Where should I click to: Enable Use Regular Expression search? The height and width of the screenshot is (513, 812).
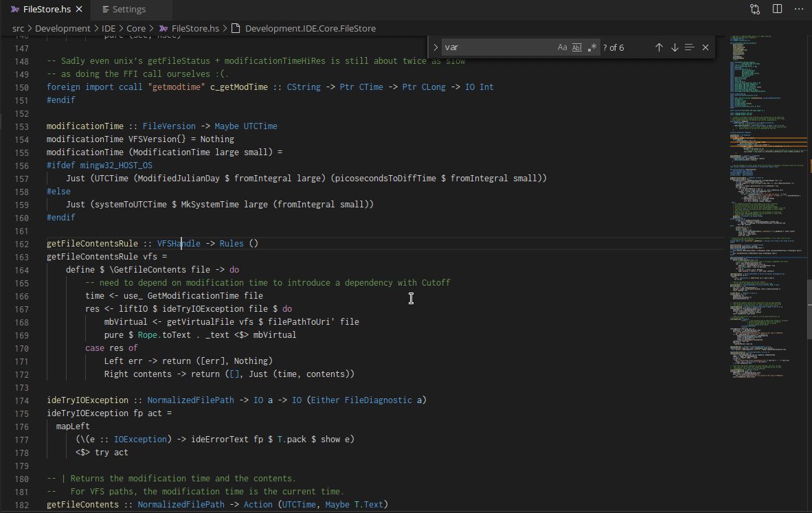(x=592, y=47)
